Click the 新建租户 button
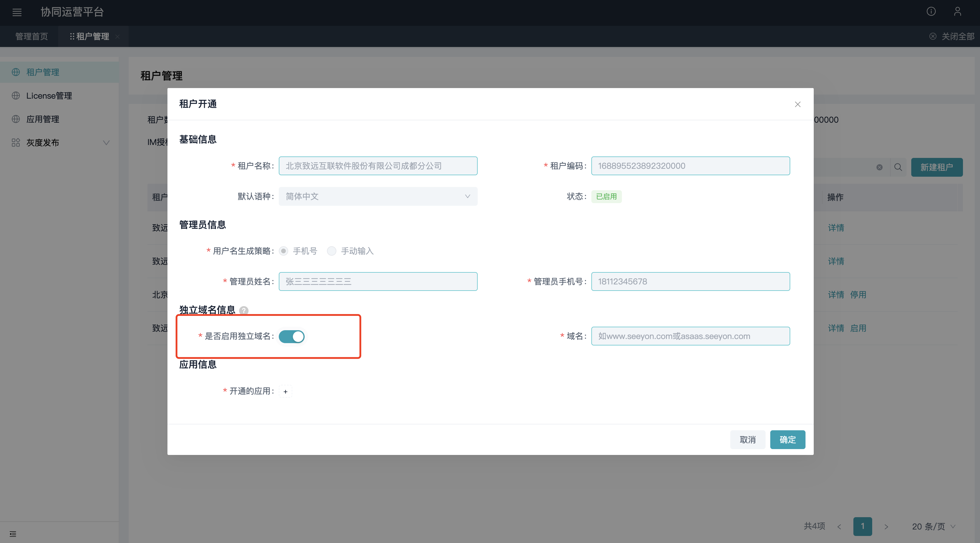This screenshot has width=980, height=543. [937, 168]
